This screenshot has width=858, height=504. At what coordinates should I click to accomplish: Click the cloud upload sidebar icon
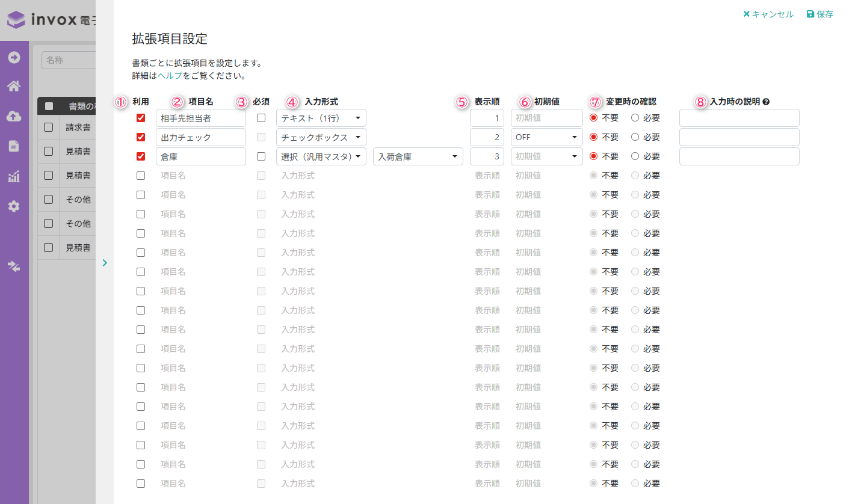click(14, 116)
